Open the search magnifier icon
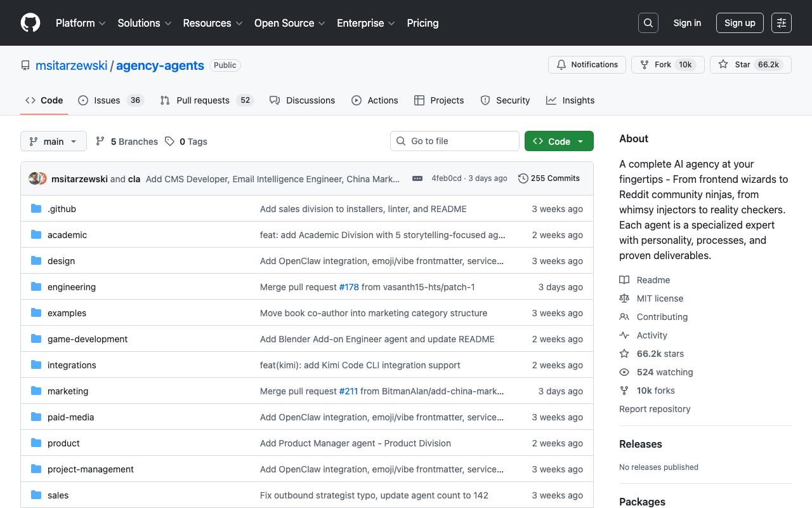 coord(648,22)
